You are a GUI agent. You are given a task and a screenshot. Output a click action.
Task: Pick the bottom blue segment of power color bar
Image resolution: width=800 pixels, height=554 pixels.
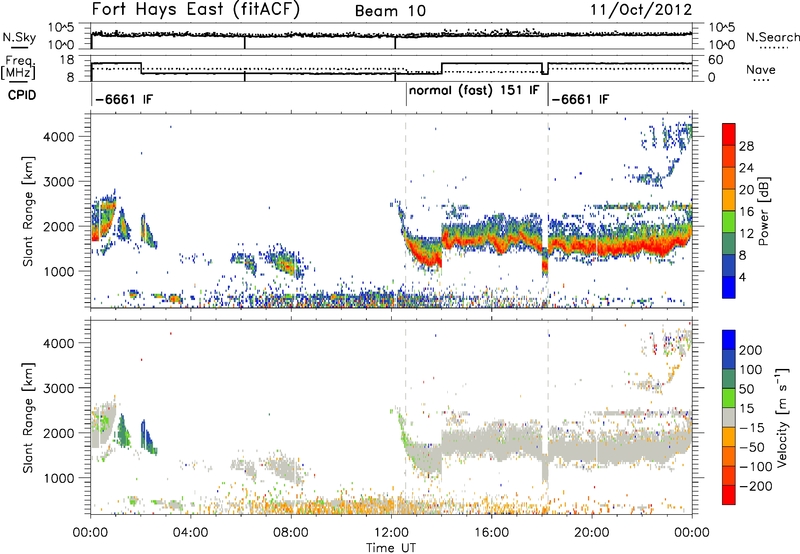[729, 288]
